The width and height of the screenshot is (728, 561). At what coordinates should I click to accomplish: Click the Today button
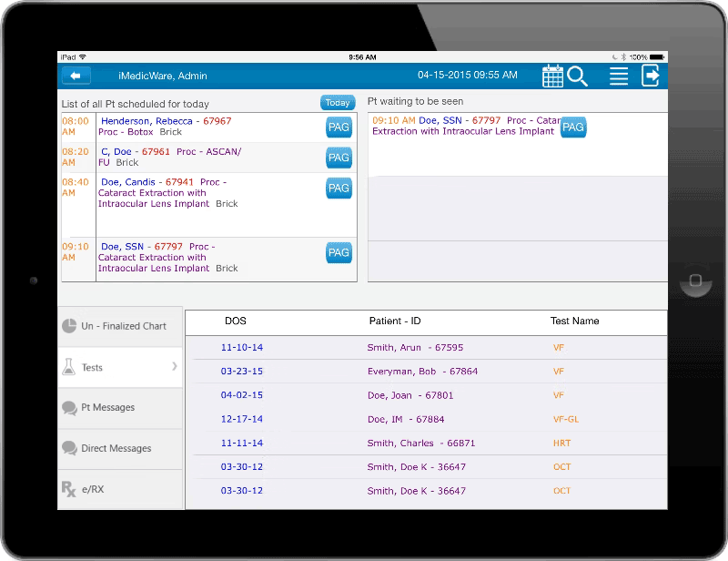(338, 103)
